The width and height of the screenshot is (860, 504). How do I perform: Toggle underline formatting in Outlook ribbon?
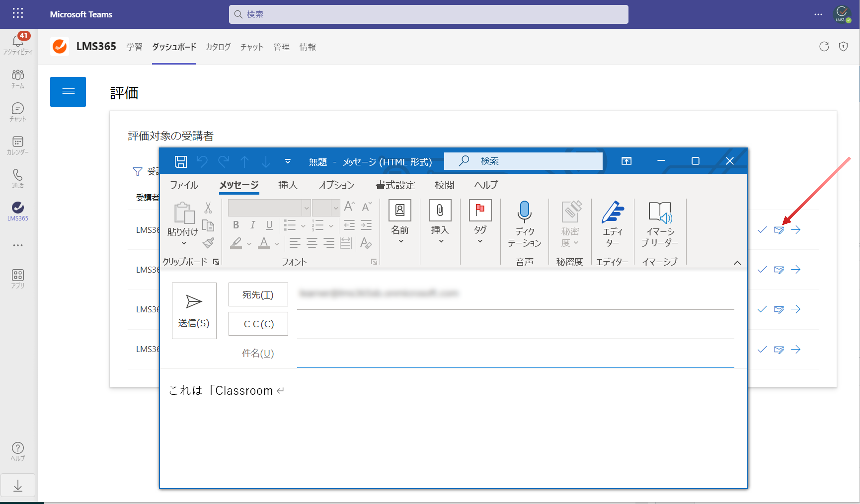tap(269, 225)
